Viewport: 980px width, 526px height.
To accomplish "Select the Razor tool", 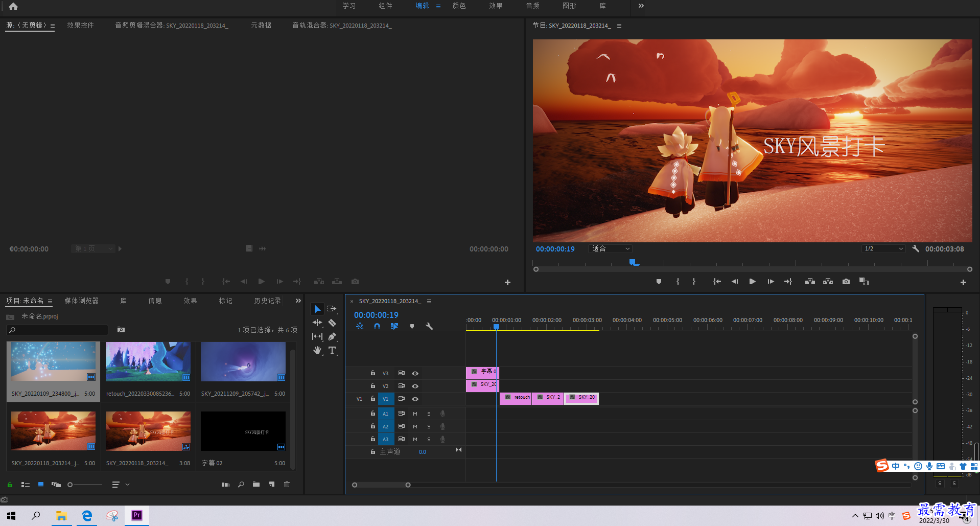I will coord(332,323).
